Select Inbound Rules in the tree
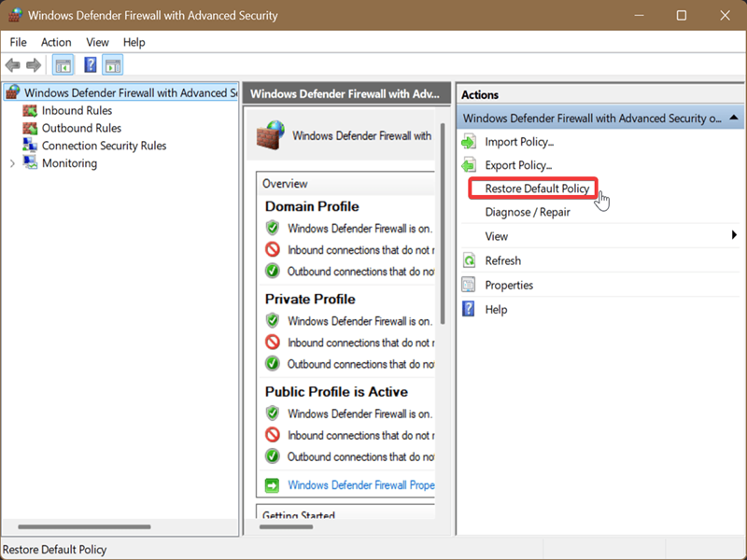This screenshot has height=560, width=747. click(77, 110)
